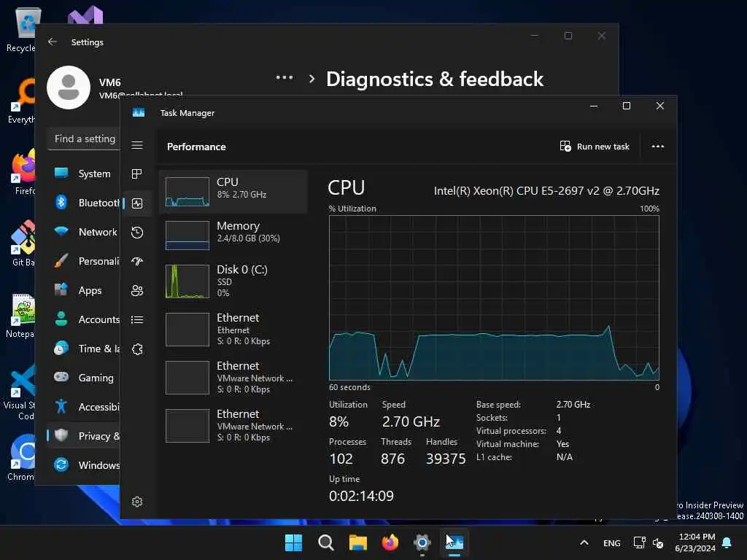This screenshot has height=560, width=747.
Task: Open Processes page in Task Manager sidebar
Action: pos(137,174)
